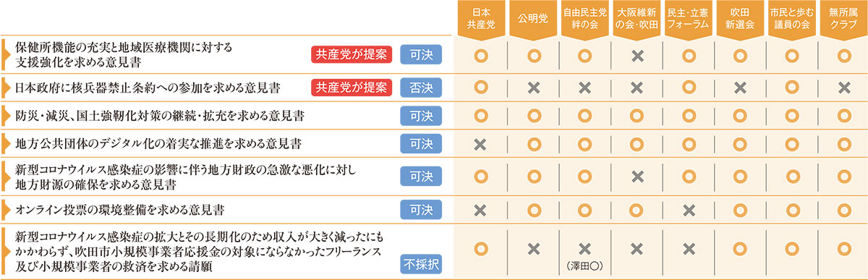Click 共産党が提案 tag on 保健所機能 row
The width and height of the screenshot is (868, 280).
tap(351, 54)
